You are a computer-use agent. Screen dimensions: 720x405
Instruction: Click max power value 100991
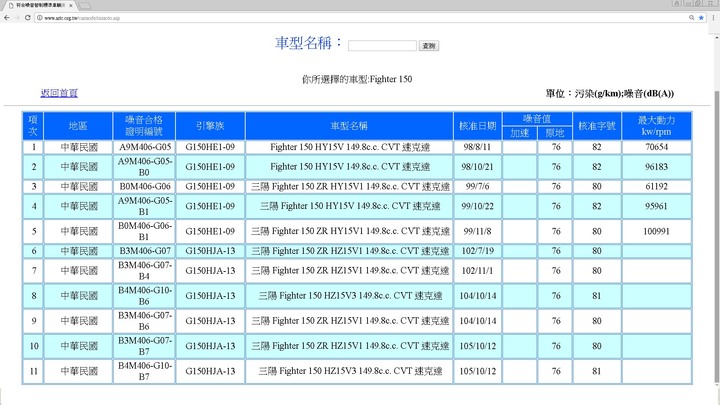point(656,231)
